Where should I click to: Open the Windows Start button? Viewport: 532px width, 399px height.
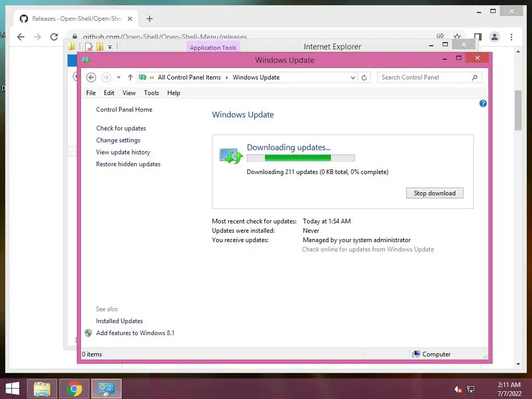(12, 389)
